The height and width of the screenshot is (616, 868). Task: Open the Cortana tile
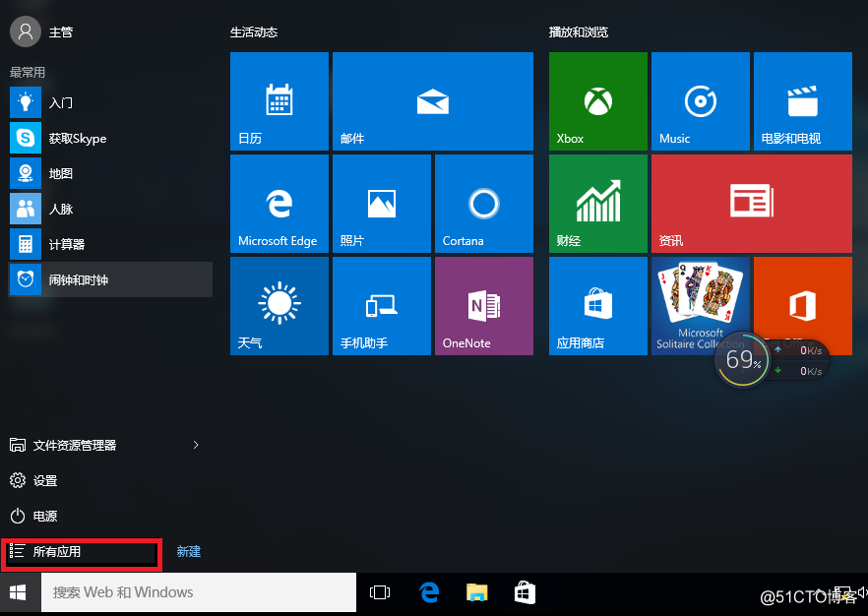pos(484,204)
